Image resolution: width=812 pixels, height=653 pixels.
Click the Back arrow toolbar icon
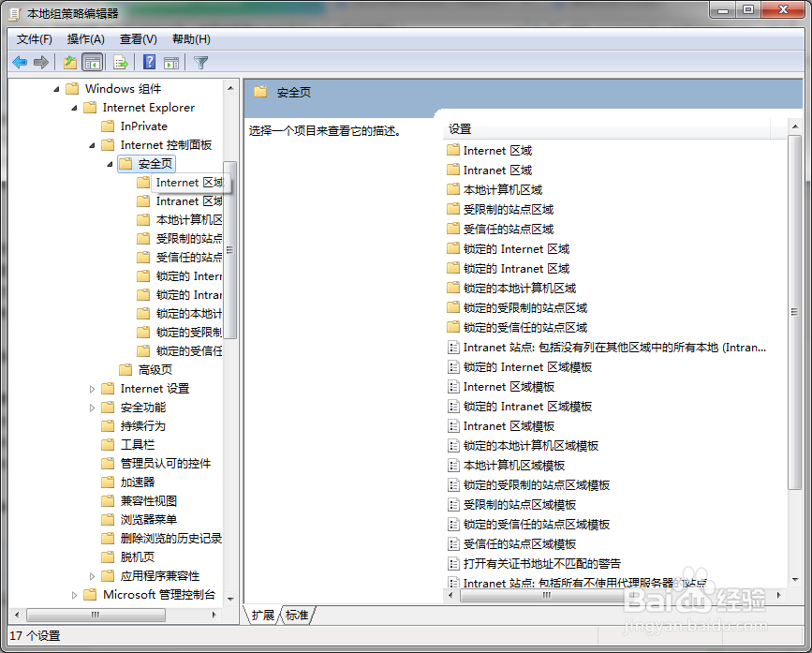(20, 63)
